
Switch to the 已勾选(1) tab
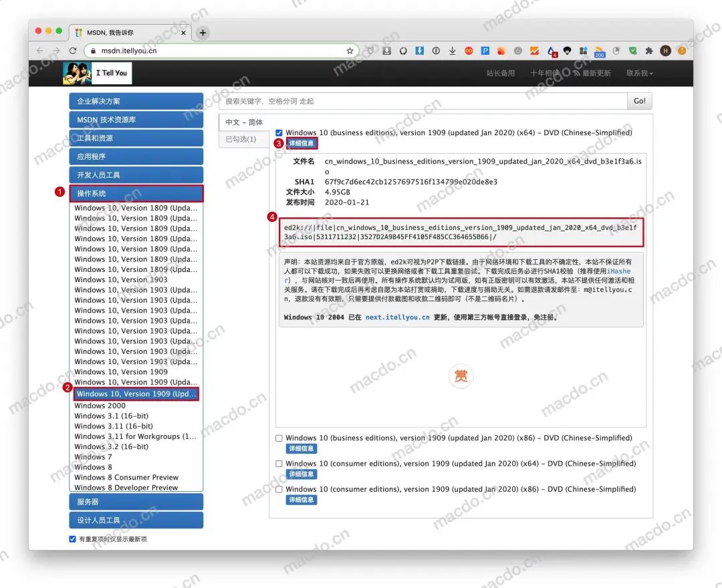coord(241,139)
